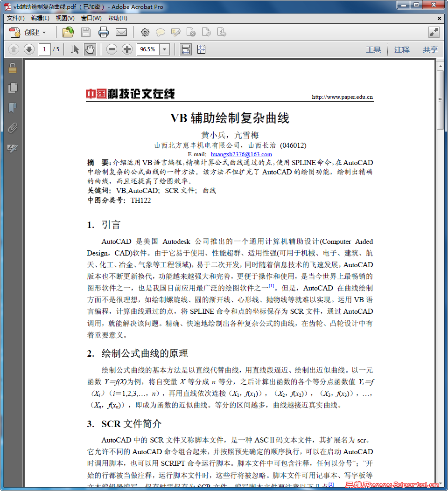Activate the hand pan tool
Viewport: 448px width, 491px height.
pos(90,49)
